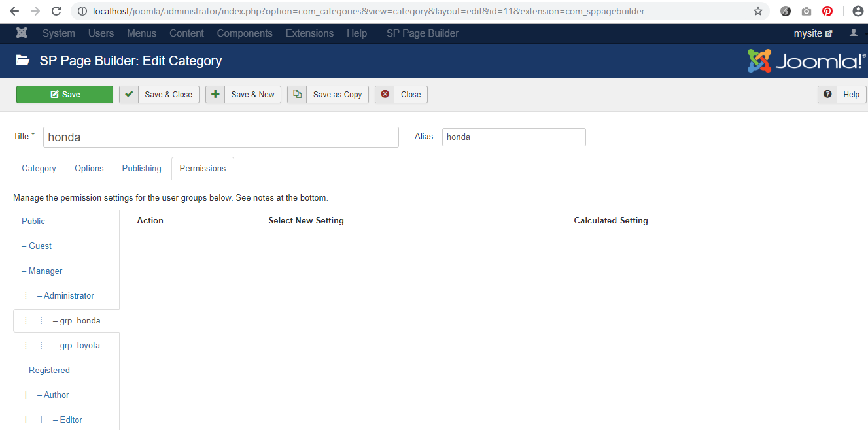Click the Joomla logo icon in the top menu
Screen dimensions: 868x430
[x=22, y=33]
